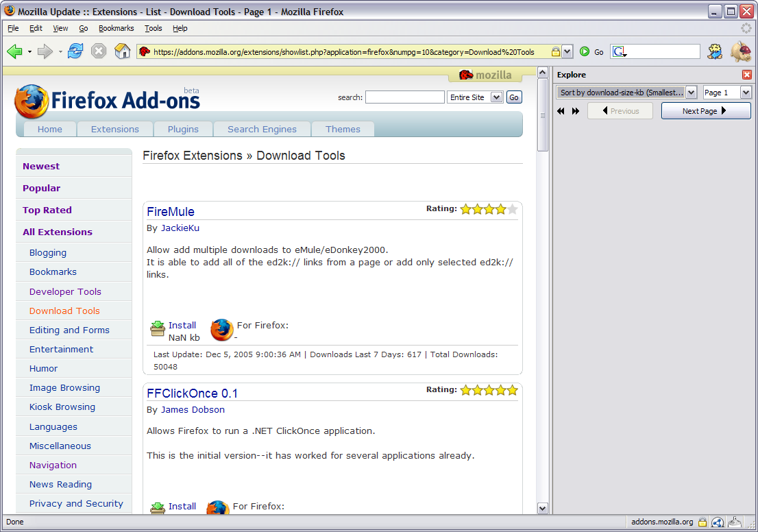This screenshot has width=758, height=532.
Task: Open the URL bar history dropdown arrow
Action: tap(567, 51)
